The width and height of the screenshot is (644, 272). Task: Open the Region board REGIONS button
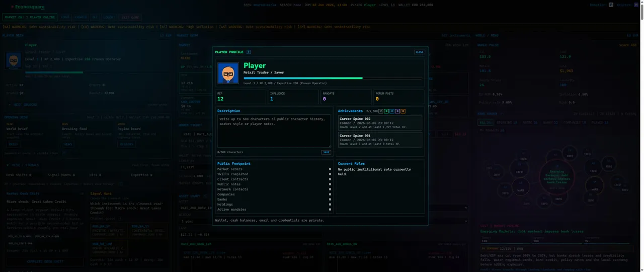[126, 144]
